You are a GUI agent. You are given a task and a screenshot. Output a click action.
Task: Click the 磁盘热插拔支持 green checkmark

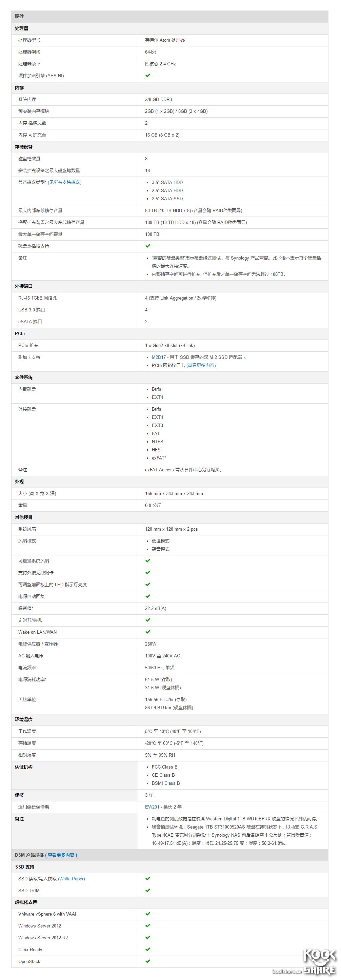(x=148, y=246)
